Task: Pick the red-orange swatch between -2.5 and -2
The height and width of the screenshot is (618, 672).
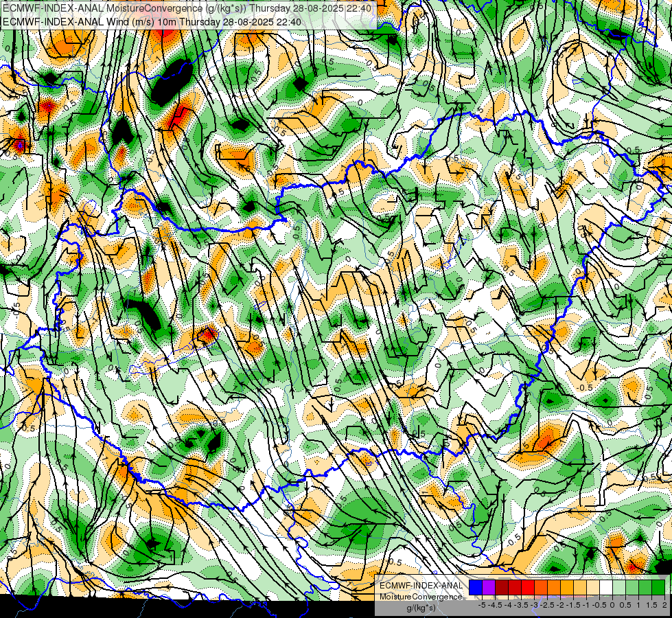Action: (x=541, y=588)
